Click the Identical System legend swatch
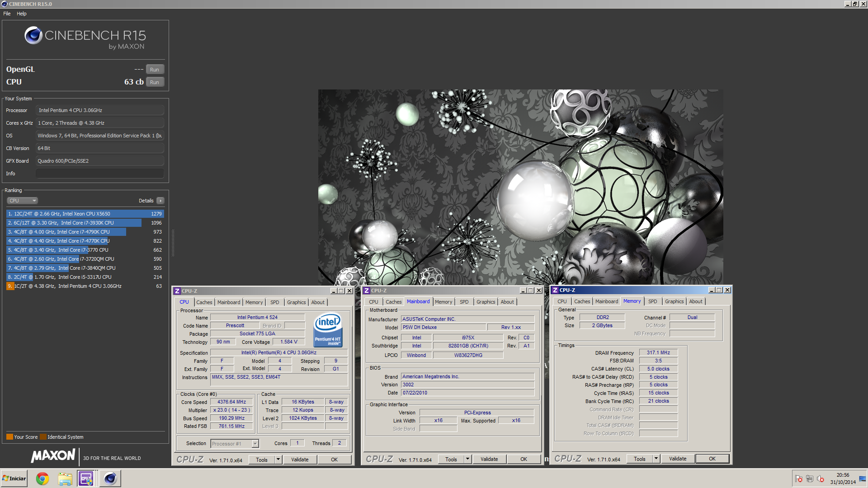Viewport: 868px width, 488px height. 43,437
